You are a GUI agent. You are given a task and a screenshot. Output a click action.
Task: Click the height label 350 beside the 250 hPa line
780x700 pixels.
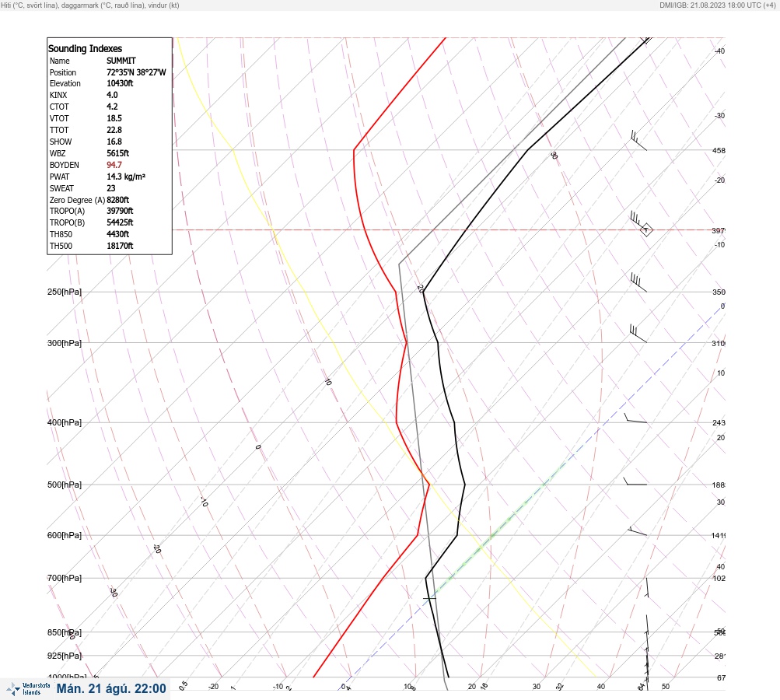[719, 292]
